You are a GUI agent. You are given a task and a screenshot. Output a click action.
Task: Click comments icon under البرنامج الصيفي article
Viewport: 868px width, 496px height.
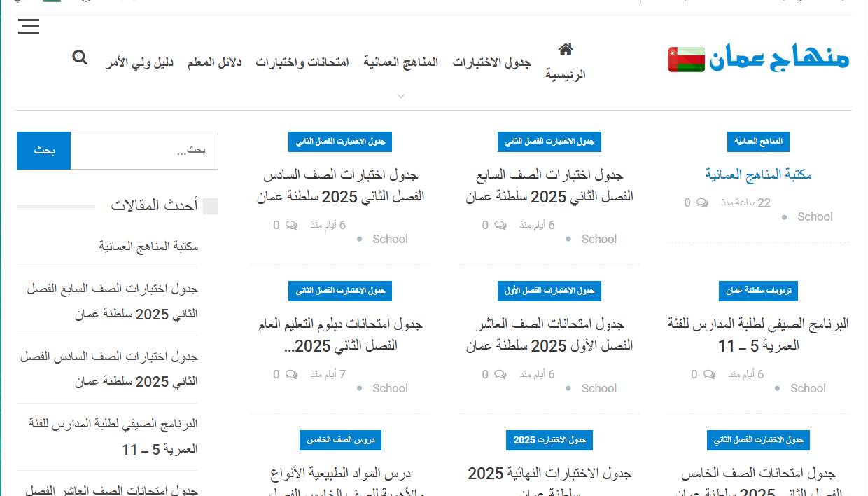click(x=709, y=375)
